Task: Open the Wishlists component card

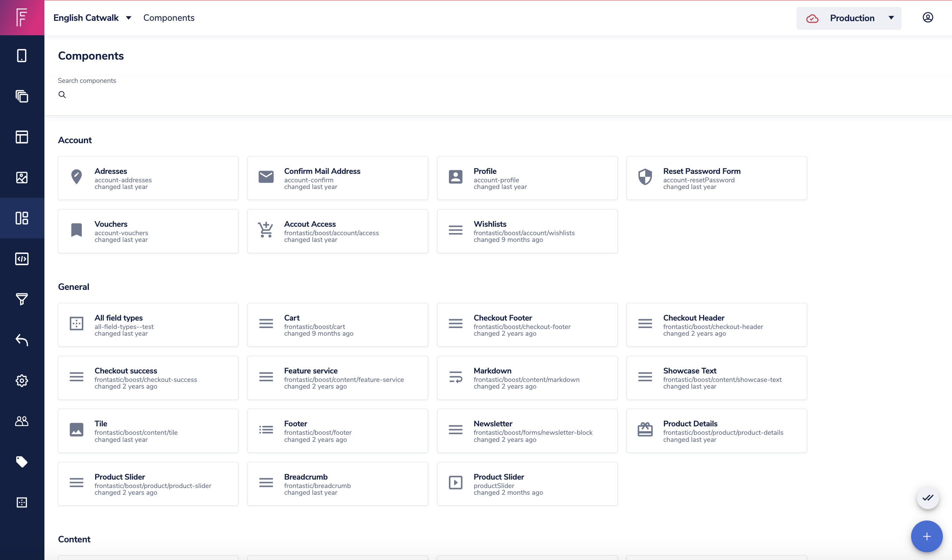Action: pyautogui.click(x=527, y=231)
